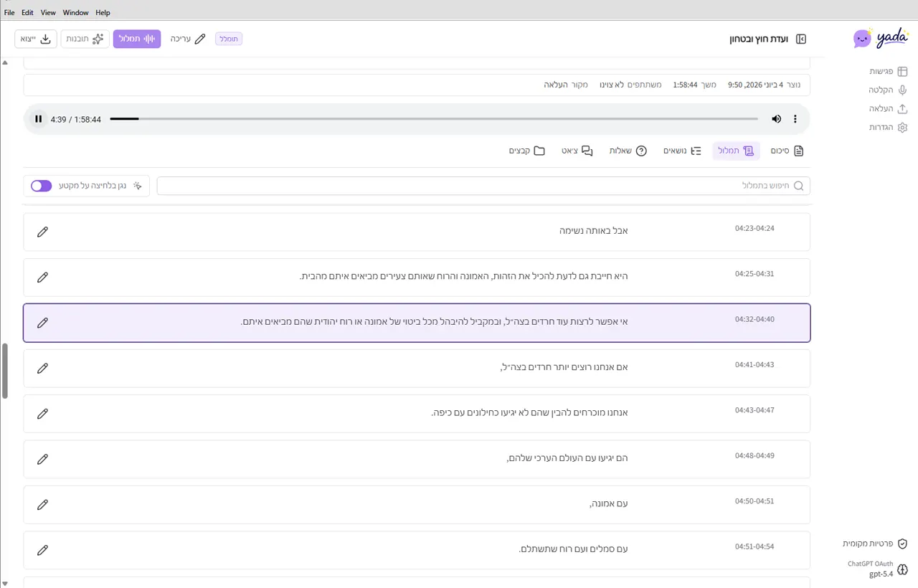Open the View menu
This screenshot has height=588, width=918.
[x=48, y=12]
